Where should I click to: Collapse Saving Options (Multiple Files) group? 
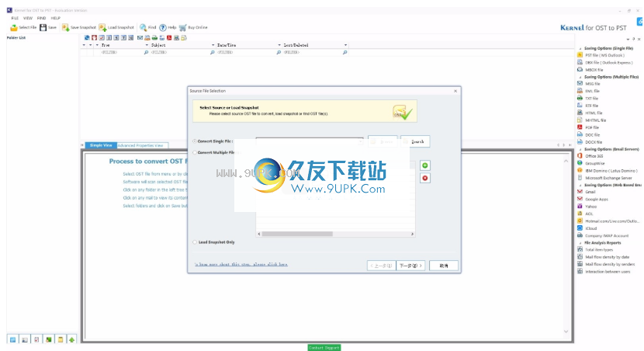coord(580,78)
